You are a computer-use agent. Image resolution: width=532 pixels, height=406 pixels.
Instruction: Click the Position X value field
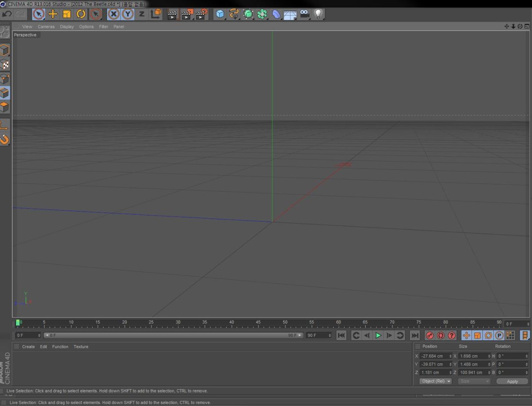coord(435,356)
